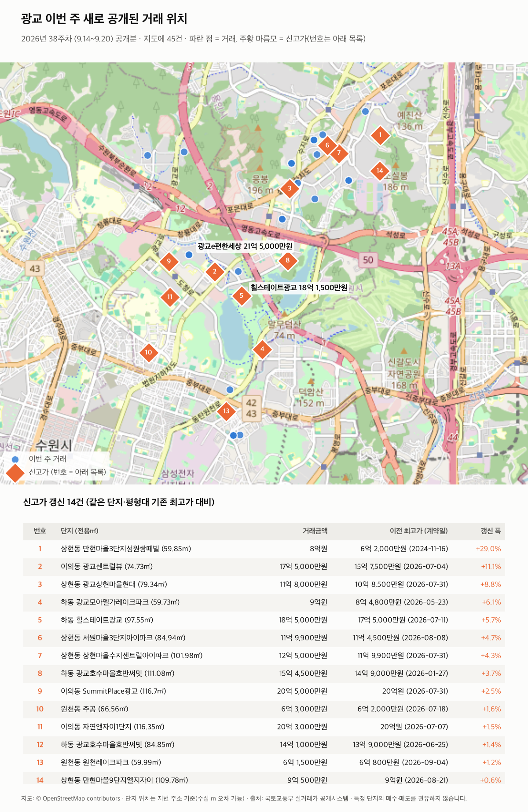Image resolution: width=528 pixels, height=812 pixels.
Task: Click '상현동 만현마을9단지엘지자이 (109.78㎡)' row name
Action: click(125, 780)
